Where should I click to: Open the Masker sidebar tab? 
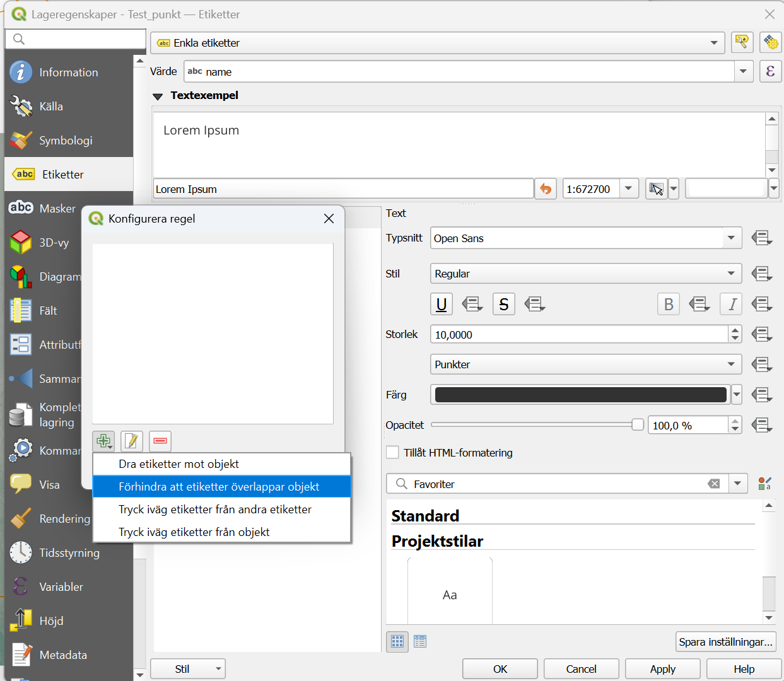(x=44, y=209)
